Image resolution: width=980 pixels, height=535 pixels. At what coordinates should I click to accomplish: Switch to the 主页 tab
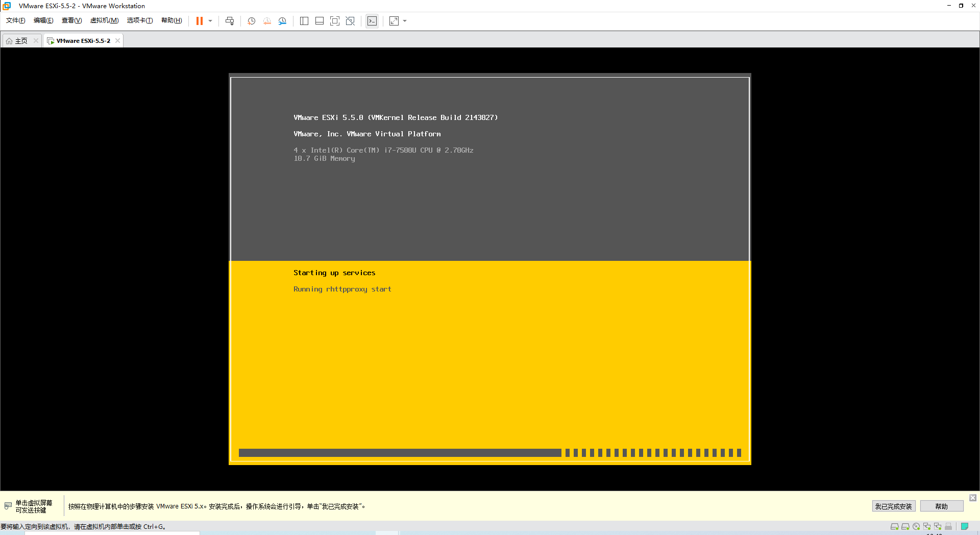(19, 40)
